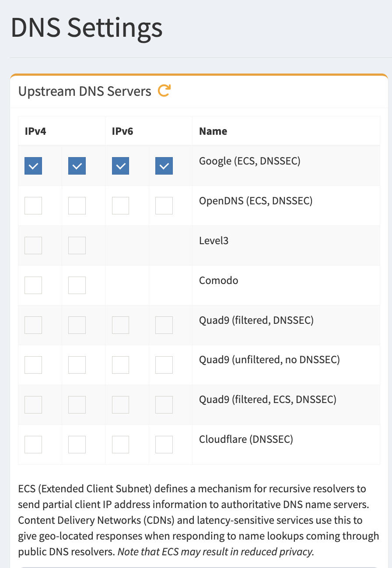Tick the first IPv4 checkbox for Comodo
The image size is (392, 568).
coord(33,285)
